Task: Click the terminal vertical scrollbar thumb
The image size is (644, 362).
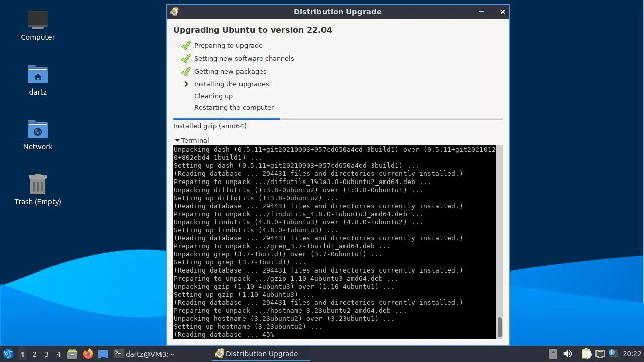Action: [x=500, y=327]
